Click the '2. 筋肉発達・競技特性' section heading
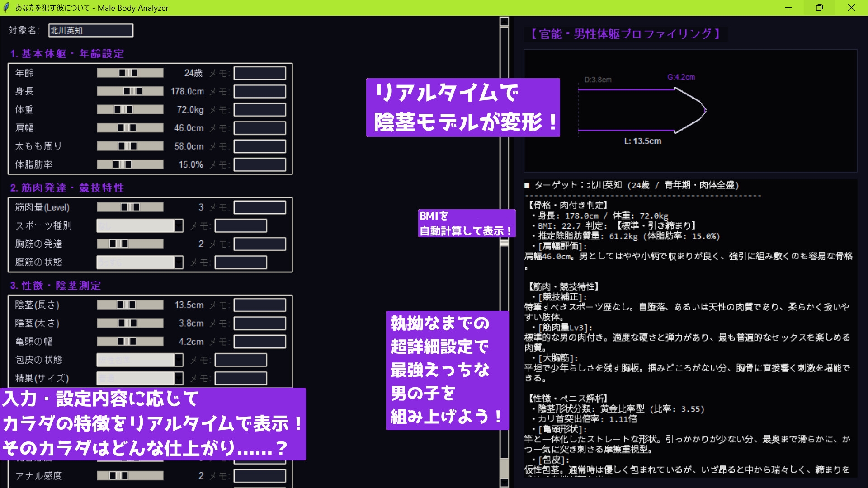The image size is (868, 488). tap(67, 188)
